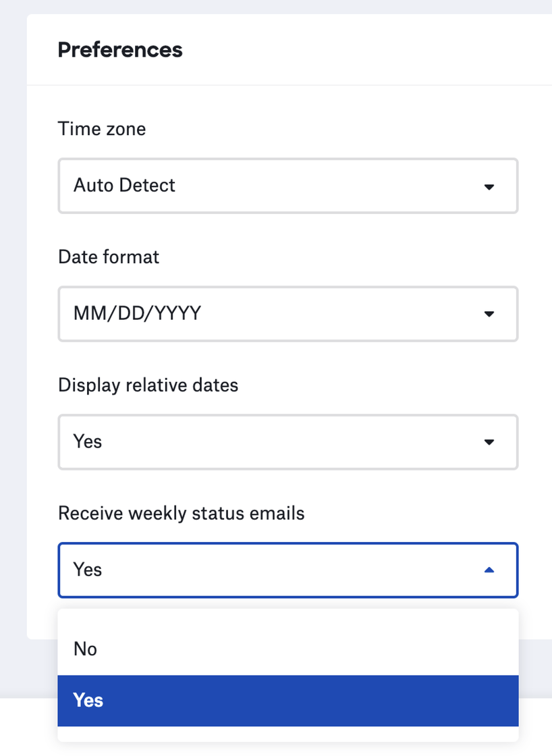Open the Date format dropdown
The height and width of the screenshot is (756, 552).
point(287,314)
